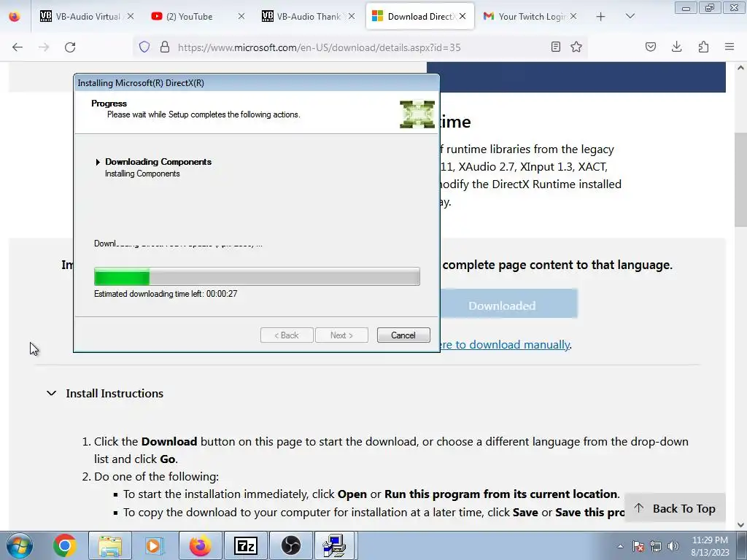747x560 pixels.
Task: Go back to previous page
Action: [x=18, y=47]
